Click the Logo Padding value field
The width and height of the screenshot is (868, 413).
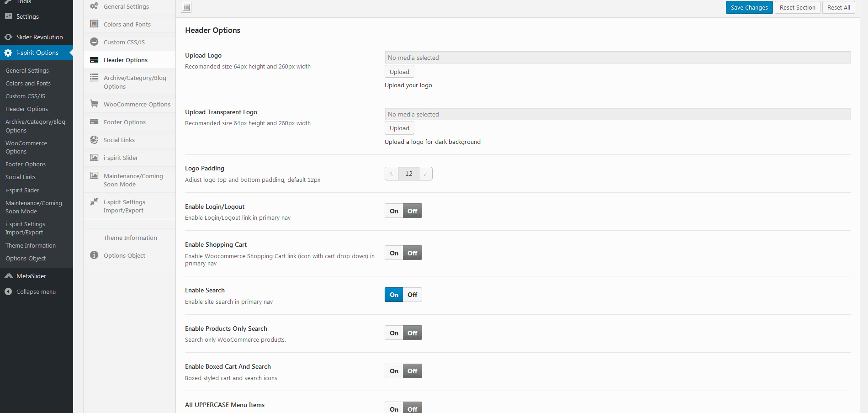pos(409,174)
